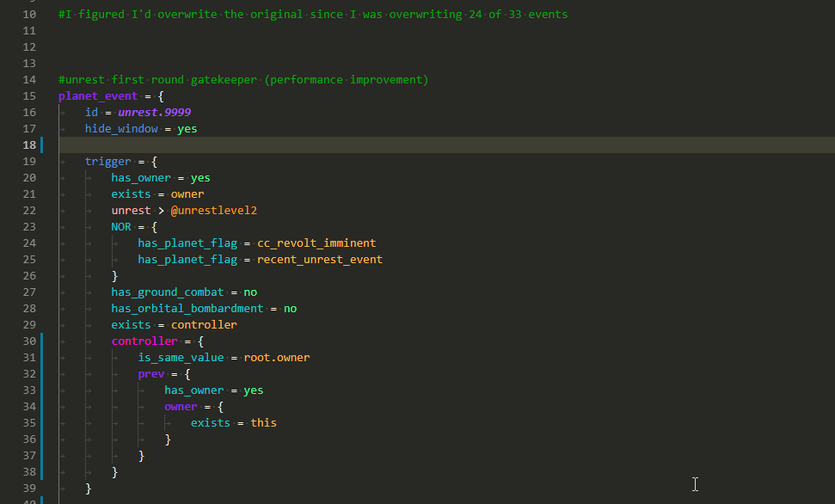Viewport: 835px width, 504px height.
Task: Click the unrest keyword on line 22
Action: point(131,211)
